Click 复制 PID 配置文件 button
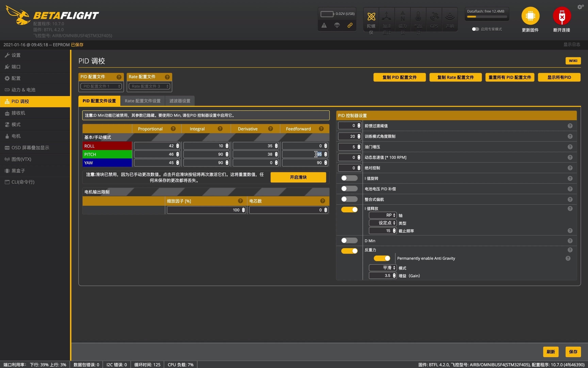 coord(399,77)
